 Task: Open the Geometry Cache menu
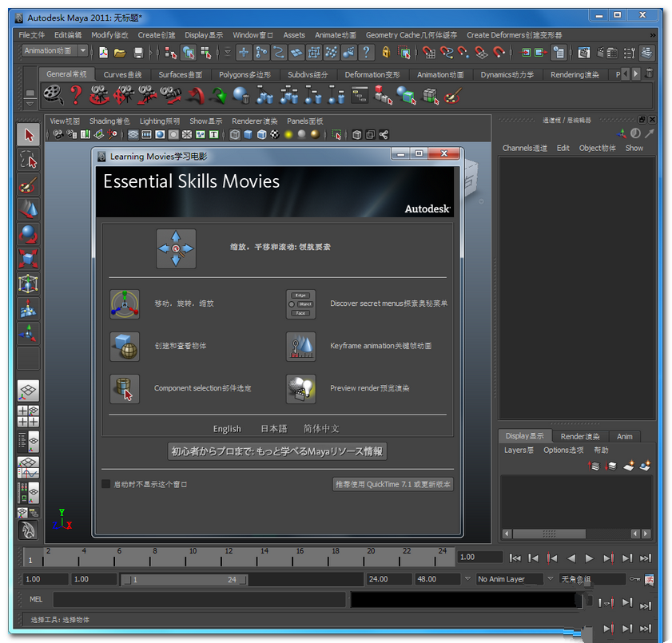[x=411, y=35]
